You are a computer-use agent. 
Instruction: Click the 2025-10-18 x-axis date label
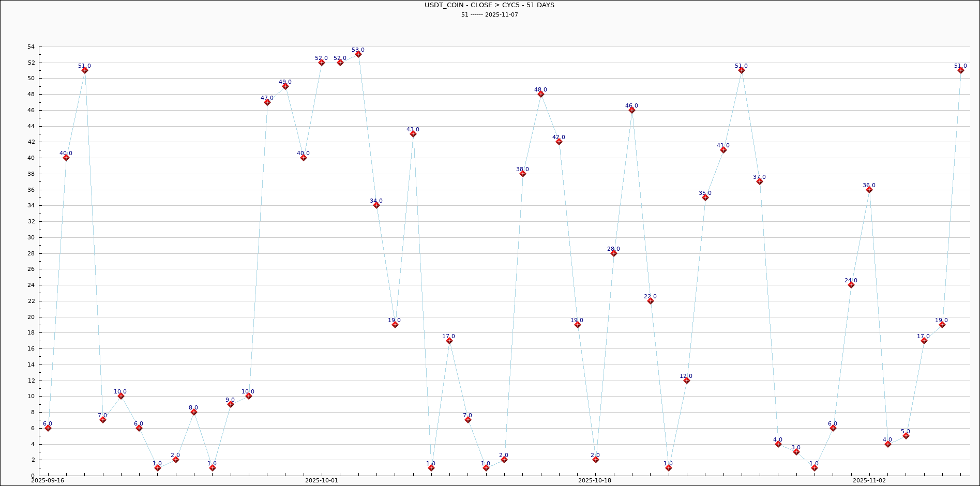pyautogui.click(x=595, y=480)
